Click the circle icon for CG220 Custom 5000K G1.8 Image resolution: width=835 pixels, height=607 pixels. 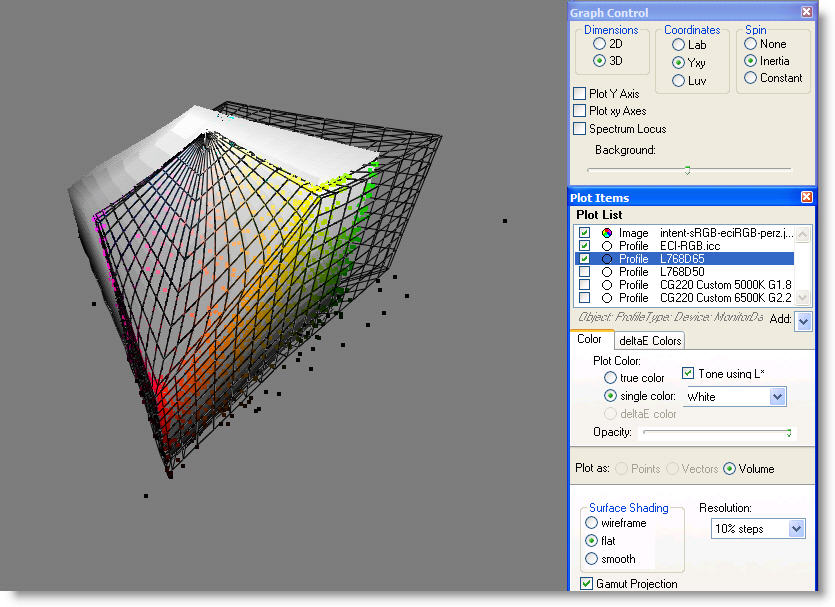click(x=607, y=285)
